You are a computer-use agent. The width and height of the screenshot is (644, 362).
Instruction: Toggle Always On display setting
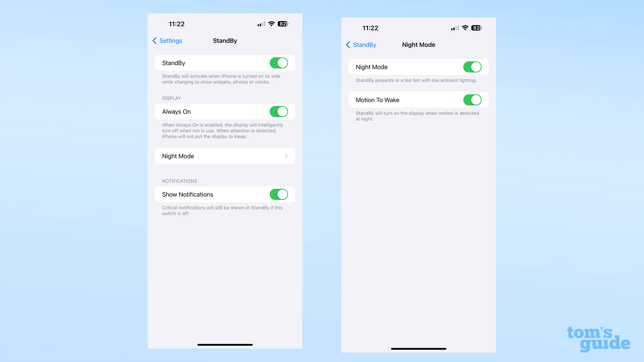click(279, 111)
